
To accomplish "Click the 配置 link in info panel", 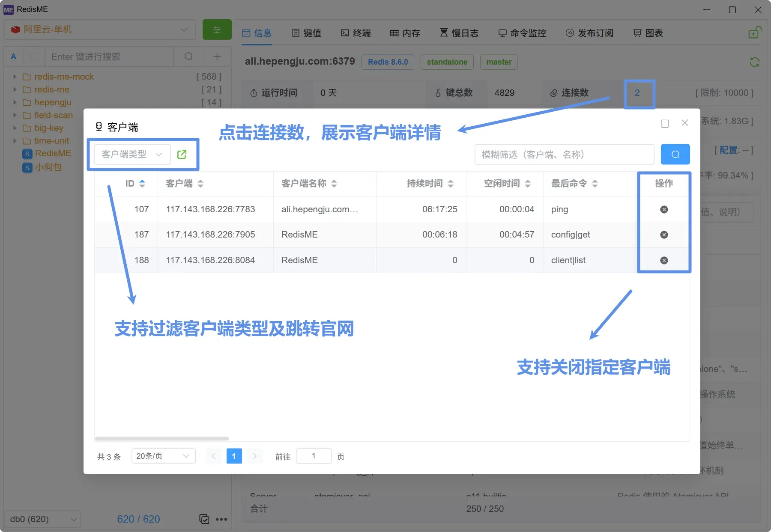I will click(x=728, y=150).
